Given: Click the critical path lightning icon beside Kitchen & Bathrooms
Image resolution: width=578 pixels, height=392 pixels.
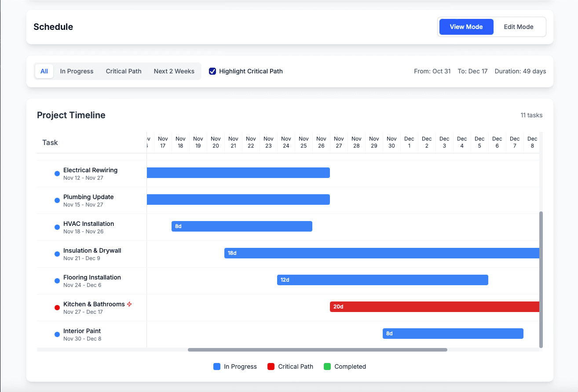Looking at the screenshot, I should tap(129, 304).
